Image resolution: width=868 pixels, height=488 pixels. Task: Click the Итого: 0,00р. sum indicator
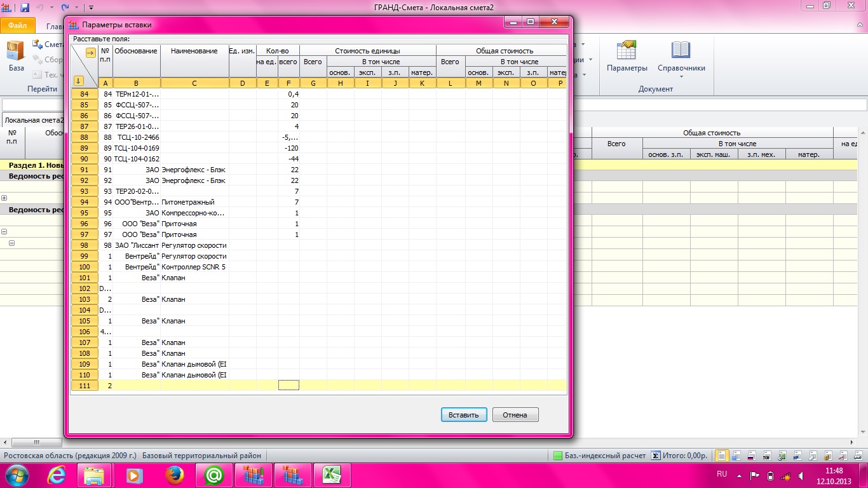(x=678, y=456)
